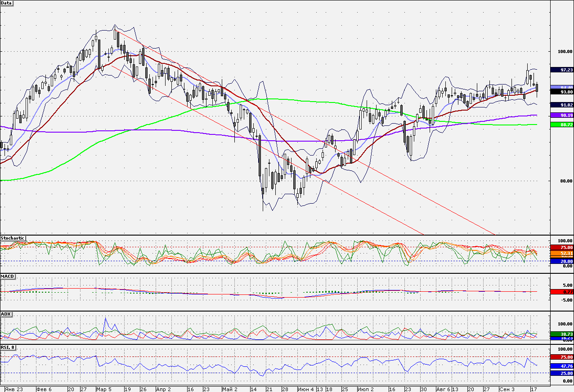Click the 97.23 upper band price tag
Viewport: 574px width, 392px height.
coord(561,70)
